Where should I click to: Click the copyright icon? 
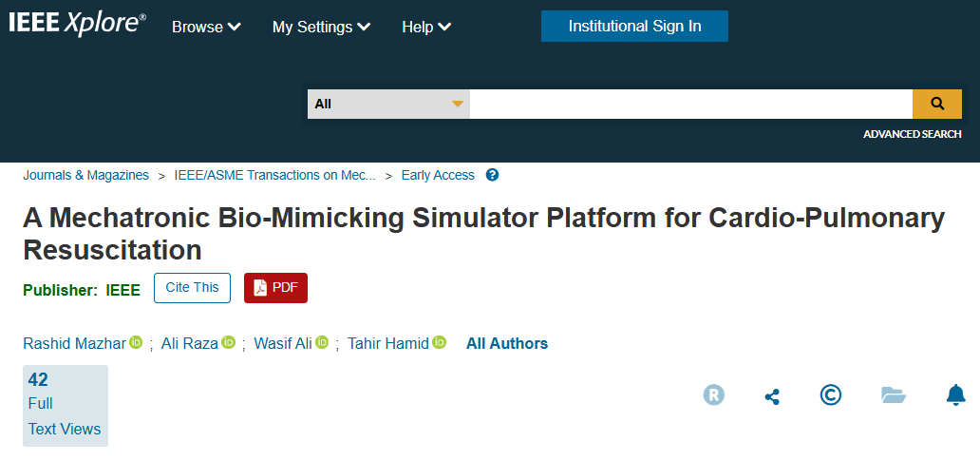pyautogui.click(x=831, y=394)
